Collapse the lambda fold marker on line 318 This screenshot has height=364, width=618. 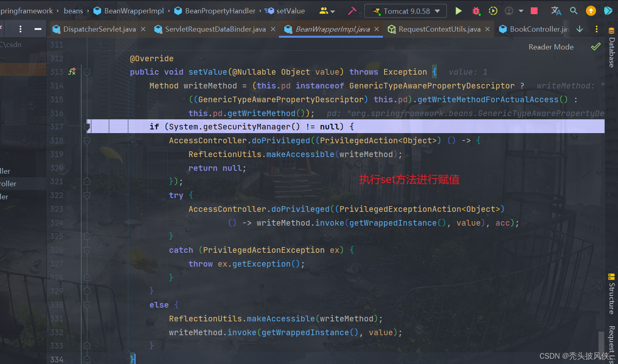(87, 141)
